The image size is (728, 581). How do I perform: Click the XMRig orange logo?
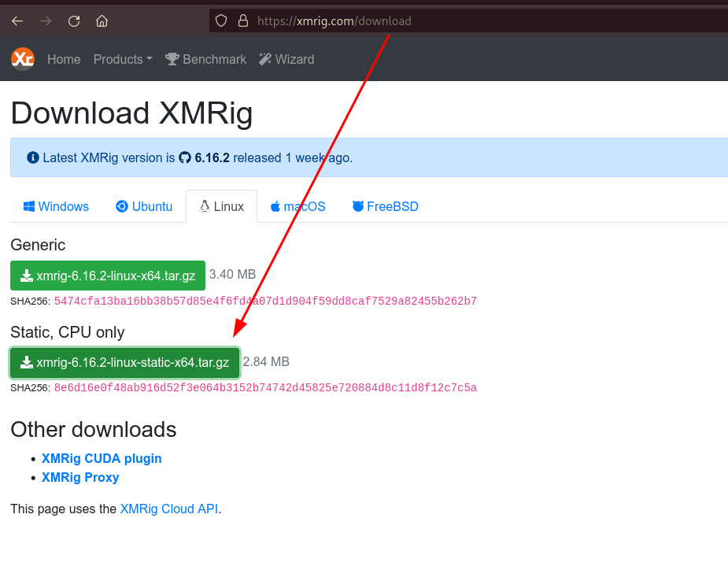click(x=23, y=59)
